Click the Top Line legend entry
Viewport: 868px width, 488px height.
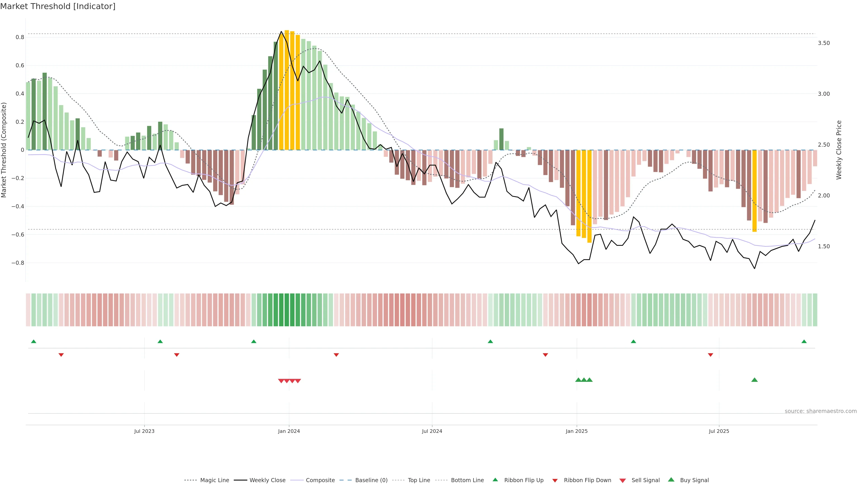click(x=419, y=480)
